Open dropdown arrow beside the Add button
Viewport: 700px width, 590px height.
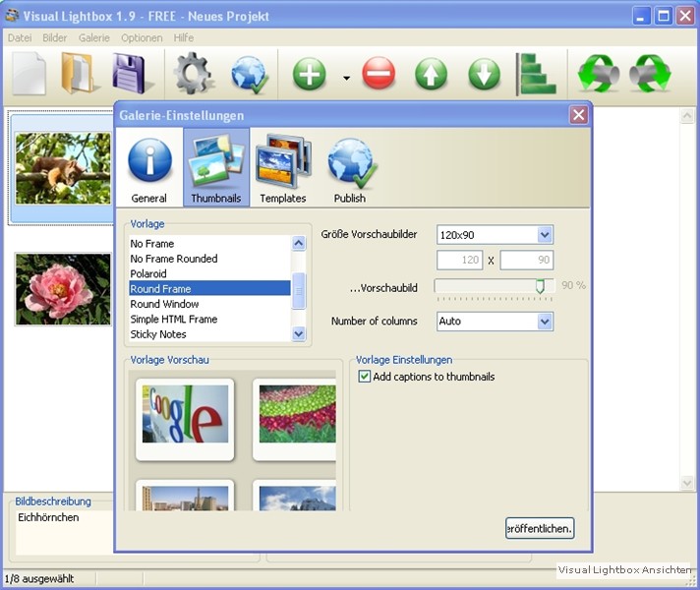point(346,77)
